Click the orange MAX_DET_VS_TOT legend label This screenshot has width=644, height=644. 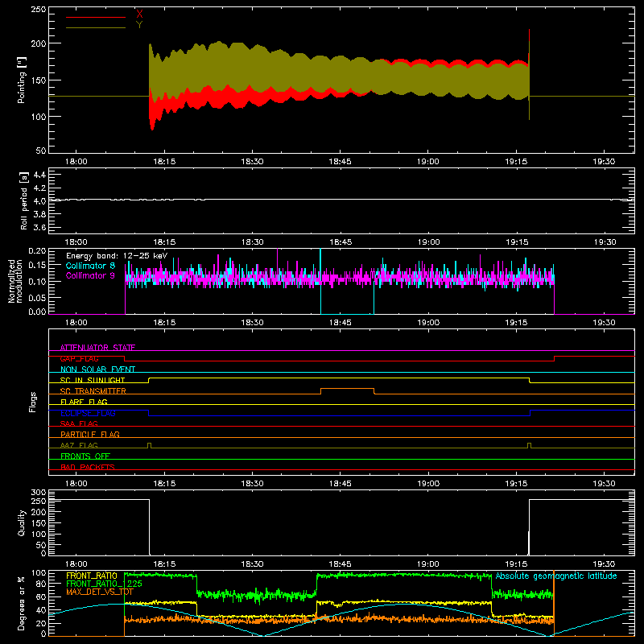click(99, 592)
